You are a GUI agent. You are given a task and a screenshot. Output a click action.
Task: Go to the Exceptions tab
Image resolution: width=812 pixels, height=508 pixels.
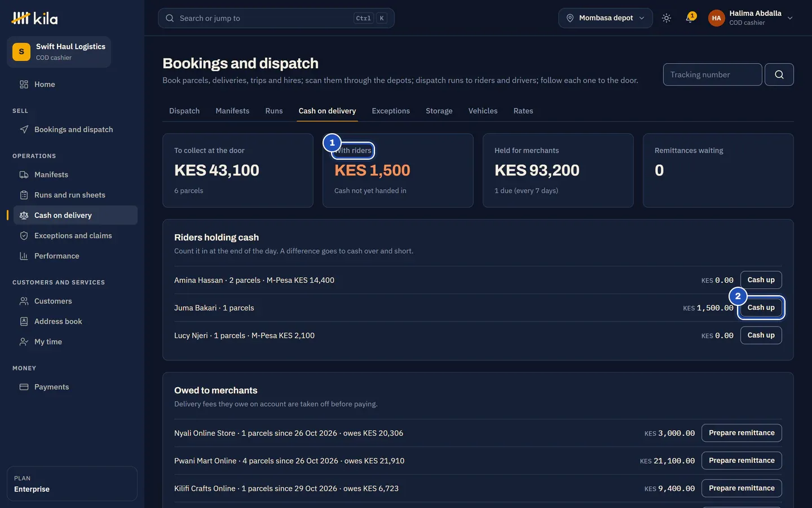pos(391,111)
